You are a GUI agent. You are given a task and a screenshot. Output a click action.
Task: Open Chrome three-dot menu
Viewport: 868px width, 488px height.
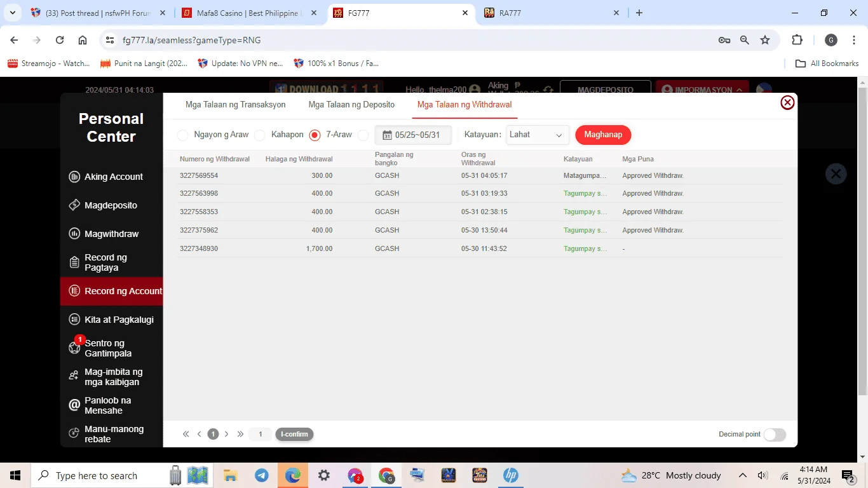[x=853, y=40]
